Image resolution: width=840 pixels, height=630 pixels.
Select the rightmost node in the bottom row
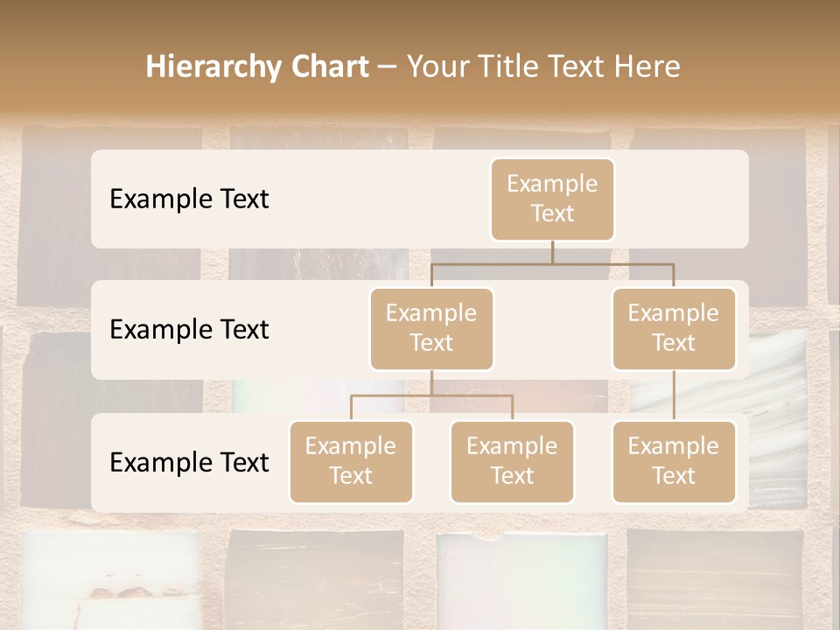tap(674, 462)
